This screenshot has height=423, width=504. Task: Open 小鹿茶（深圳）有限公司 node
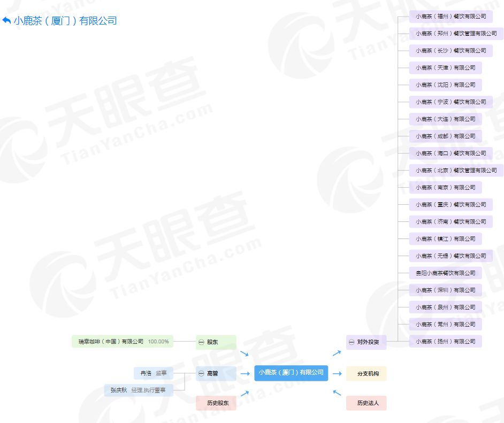446,290
